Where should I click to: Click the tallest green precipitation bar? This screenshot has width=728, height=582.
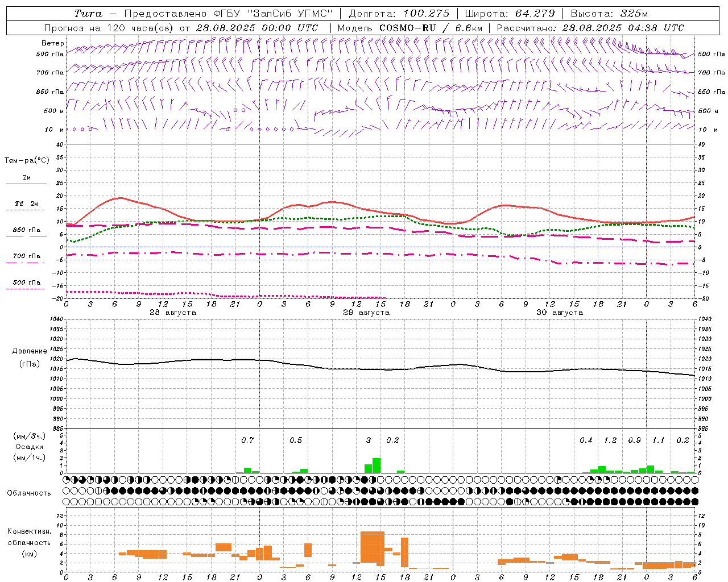377,465
